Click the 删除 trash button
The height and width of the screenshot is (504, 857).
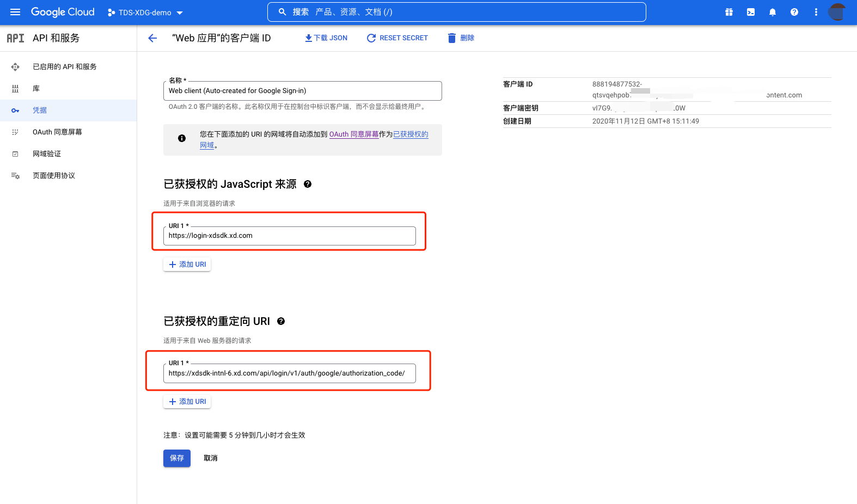click(461, 38)
